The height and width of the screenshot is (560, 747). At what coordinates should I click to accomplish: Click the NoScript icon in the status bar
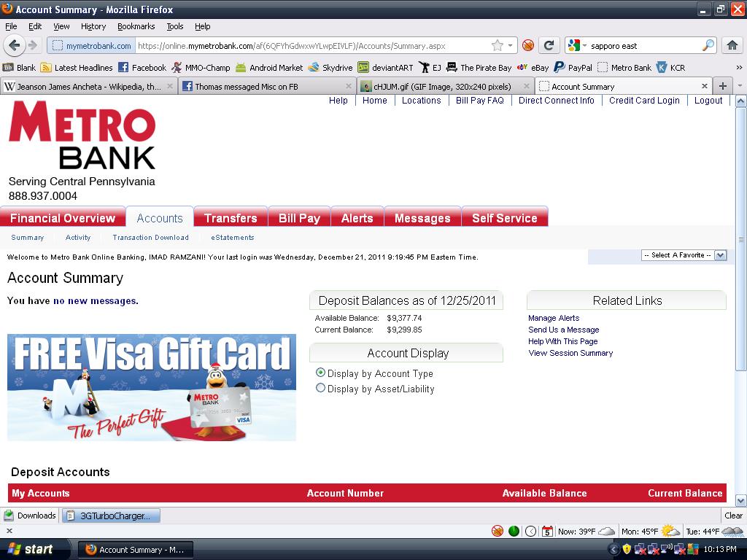click(x=498, y=531)
